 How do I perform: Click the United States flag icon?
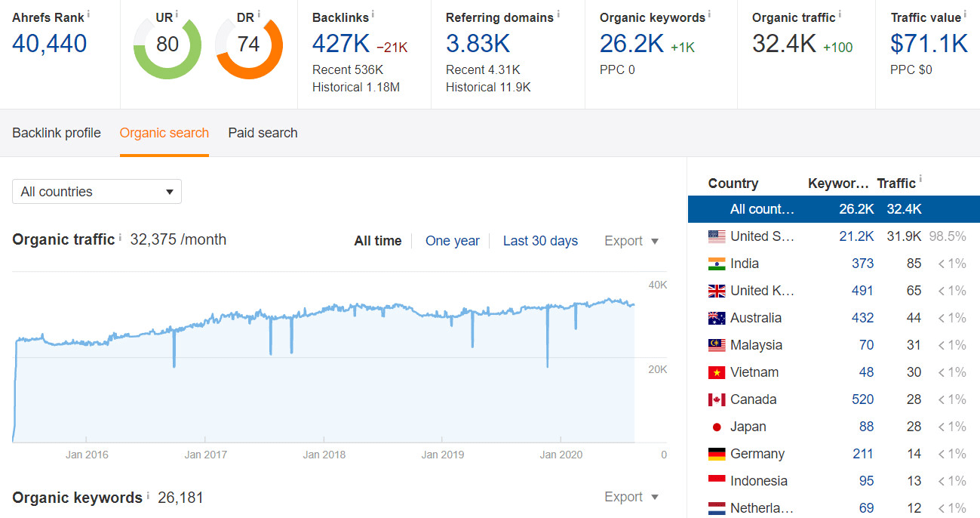coord(716,236)
